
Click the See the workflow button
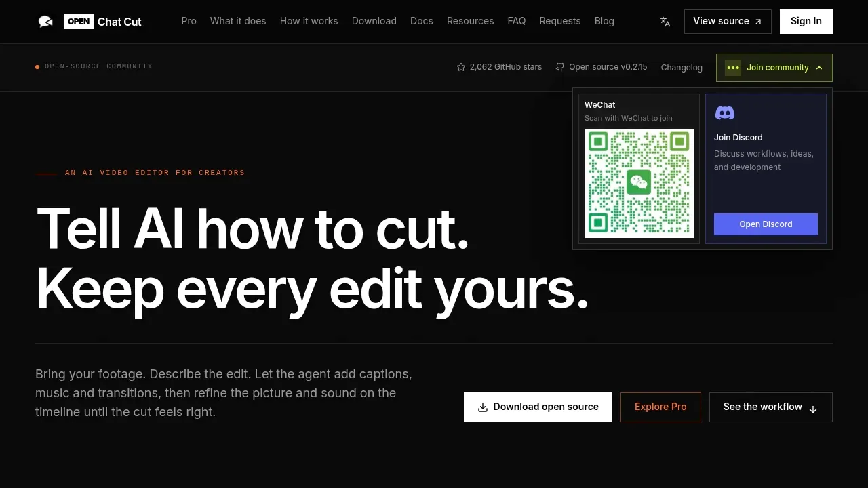pos(771,407)
